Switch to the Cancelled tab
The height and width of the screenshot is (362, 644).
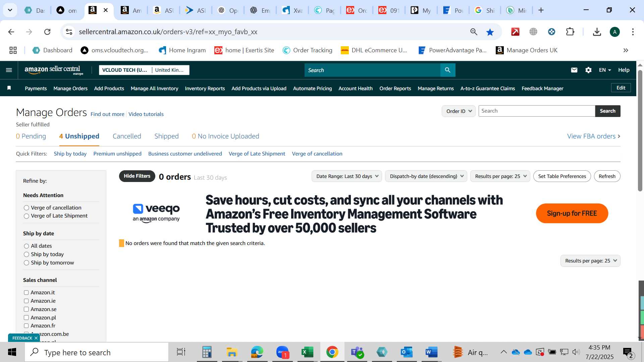tap(127, 136)
